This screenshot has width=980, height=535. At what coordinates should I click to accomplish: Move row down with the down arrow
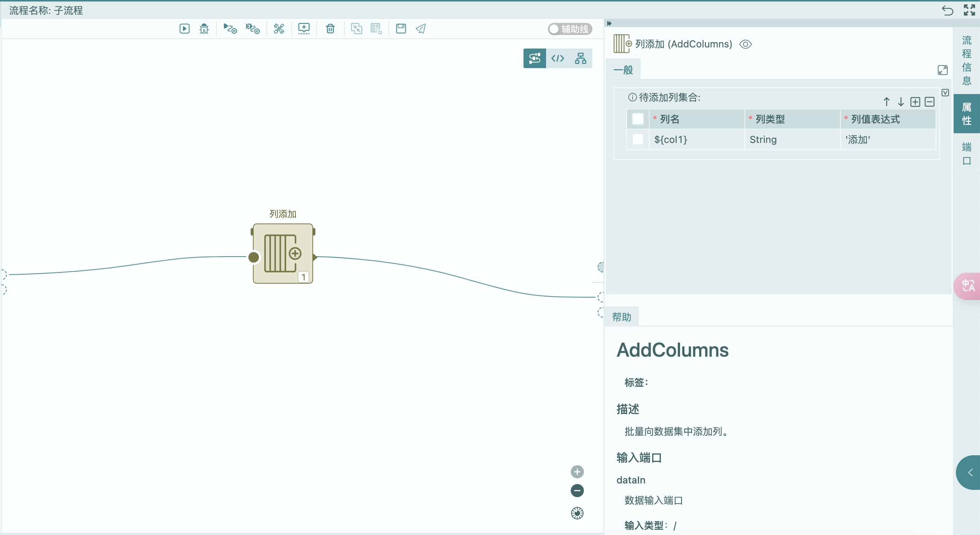(901, 102)
